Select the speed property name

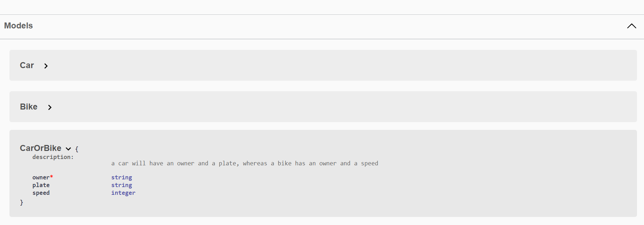click(x=41, y=193)
